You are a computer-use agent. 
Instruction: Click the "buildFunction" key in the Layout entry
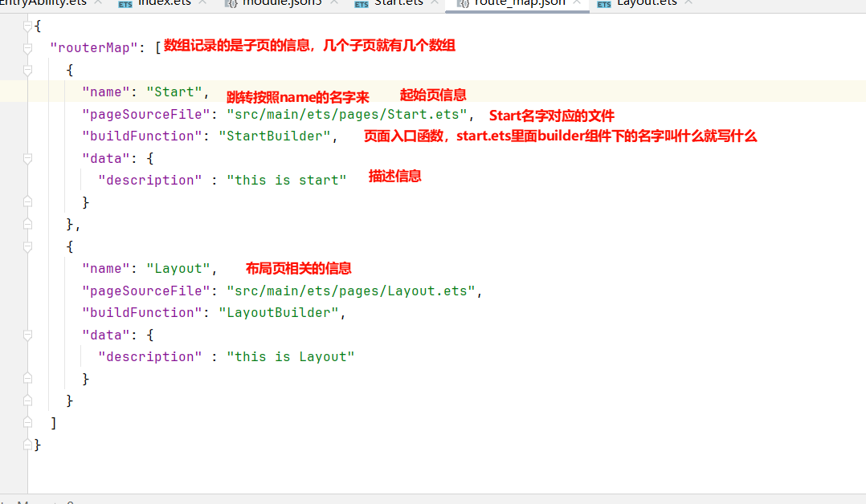coord(142,313)
